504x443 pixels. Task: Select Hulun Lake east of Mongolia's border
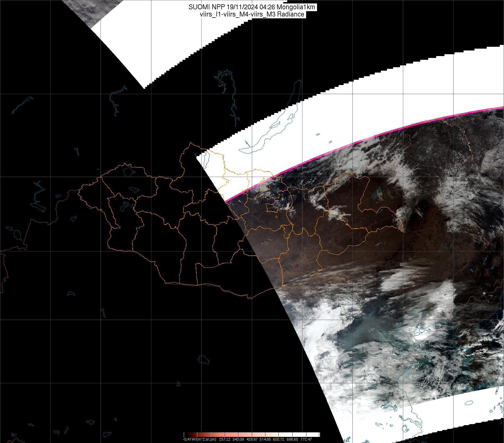click(377, 193)
